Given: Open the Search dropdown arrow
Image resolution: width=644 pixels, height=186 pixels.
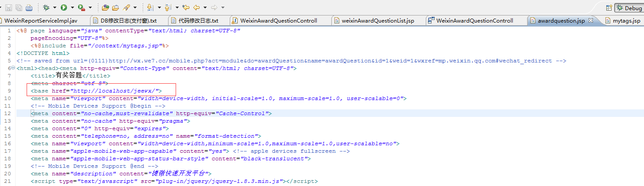Looking at the screenshot, I should [x=134, y=8].
